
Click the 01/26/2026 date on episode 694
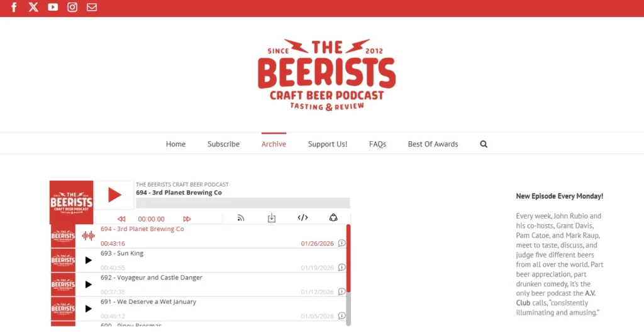[318, 243]
